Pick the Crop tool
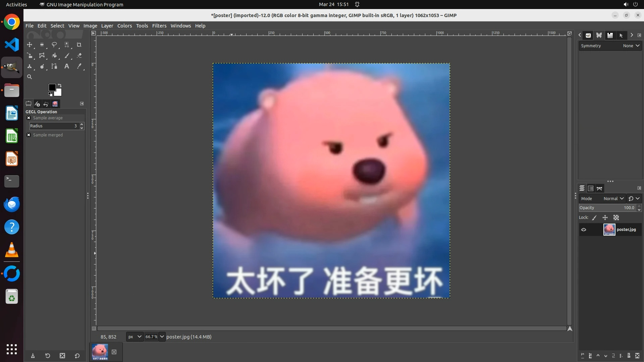Viewport: 644px width, 362px height. [79, 45]
